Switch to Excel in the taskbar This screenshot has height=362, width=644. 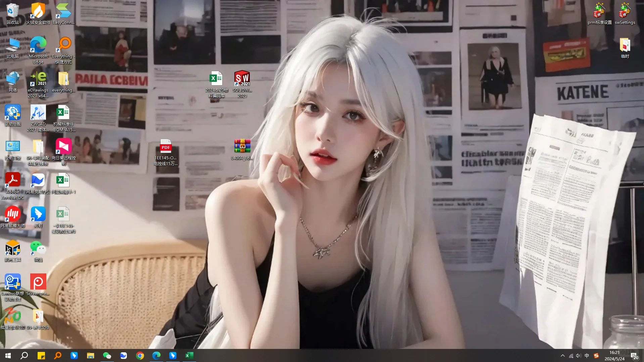189,356
